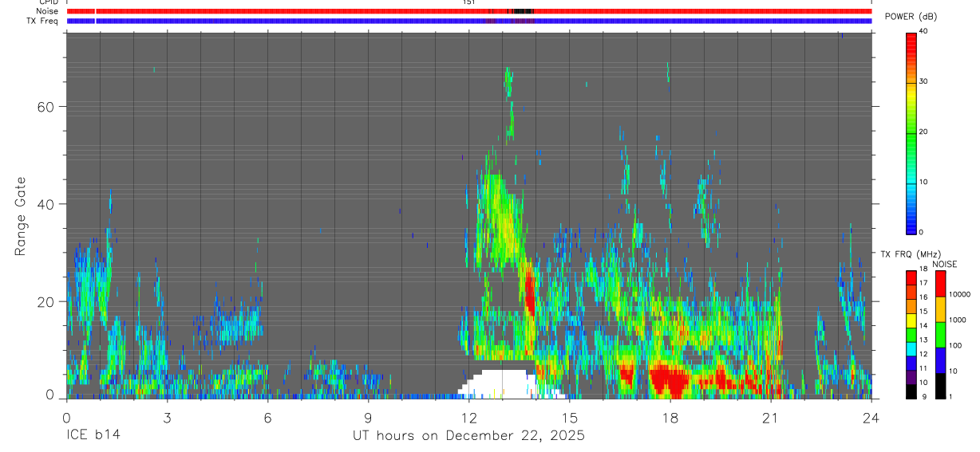Click the '0' label on the power scale
Viewport: 980px width, 452px height.
(922, 232)
